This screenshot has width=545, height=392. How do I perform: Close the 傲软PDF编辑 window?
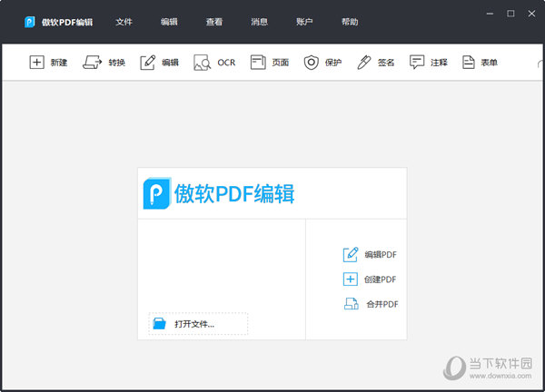(x=531, y=14)
